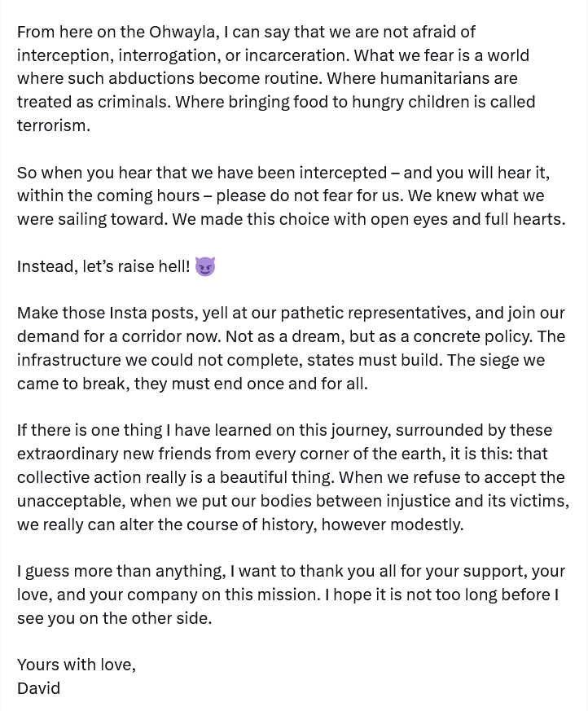Click the word "terrorism" ending first paragraph
588x711 pixels.
(x=53, y=125)
